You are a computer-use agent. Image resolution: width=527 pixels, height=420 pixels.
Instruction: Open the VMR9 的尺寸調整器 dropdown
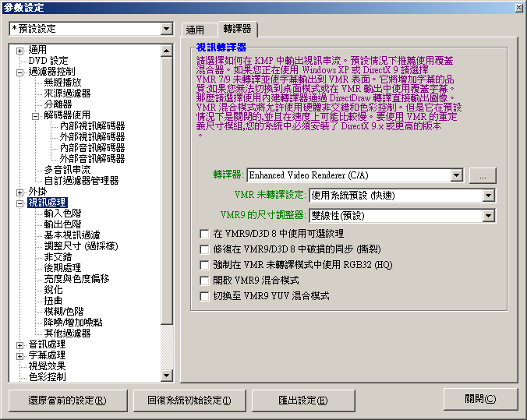coord(489,215)
